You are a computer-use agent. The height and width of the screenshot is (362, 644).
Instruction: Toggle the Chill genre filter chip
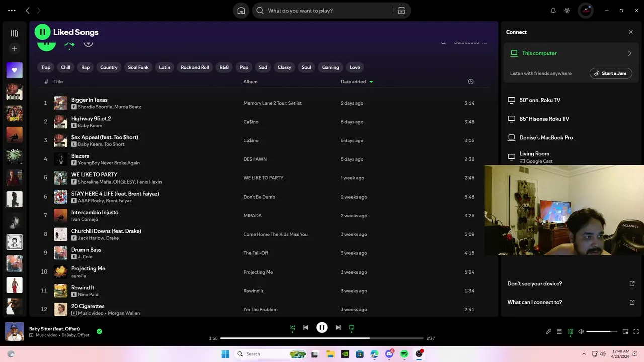tap(65, 67)
